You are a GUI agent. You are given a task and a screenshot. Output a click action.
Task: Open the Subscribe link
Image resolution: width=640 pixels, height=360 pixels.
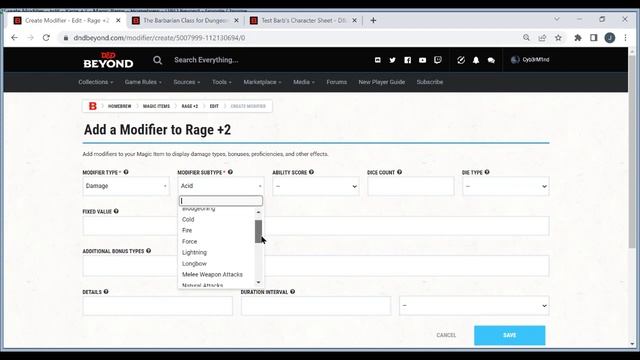[430, 82]
